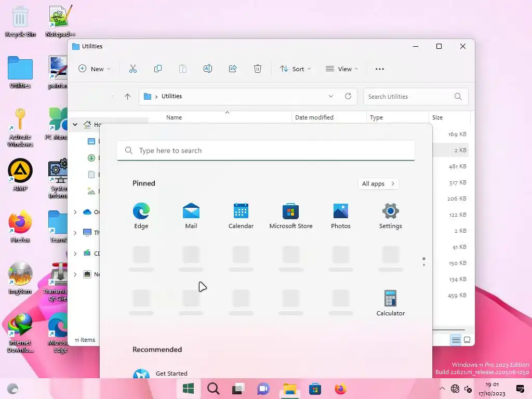Go up one folder level in Explorer
The width and height of the screenshot is (532, 399).
(x=128, y=97)
